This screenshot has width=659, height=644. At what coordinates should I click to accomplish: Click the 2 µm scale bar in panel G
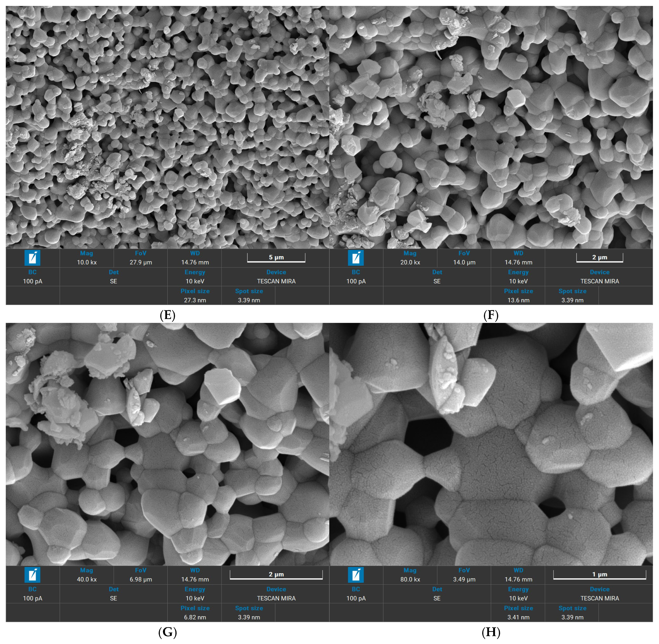(276, 575)
